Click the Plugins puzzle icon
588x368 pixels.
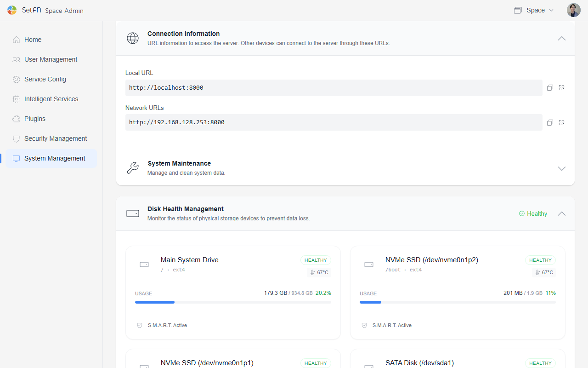coord(17,119)
